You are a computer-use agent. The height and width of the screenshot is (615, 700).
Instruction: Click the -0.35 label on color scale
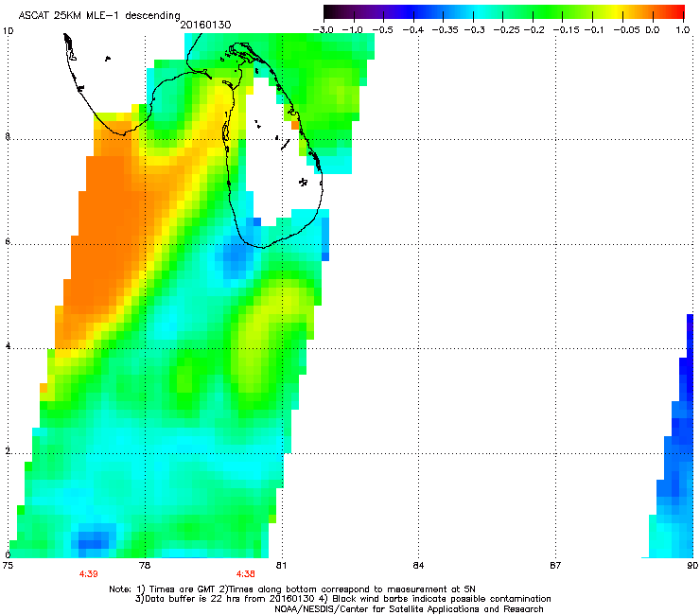pos(445,30)
